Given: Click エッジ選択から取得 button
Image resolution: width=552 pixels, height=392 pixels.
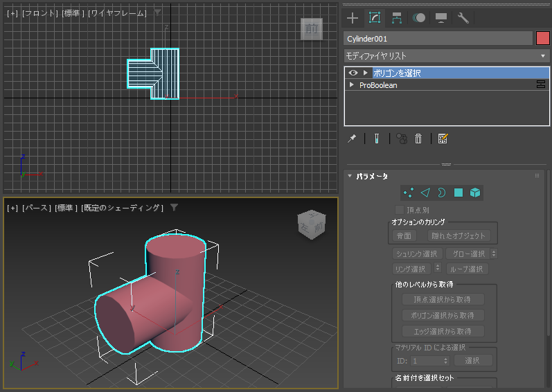Looking at the screenshot, I should [x=443, y=331].
